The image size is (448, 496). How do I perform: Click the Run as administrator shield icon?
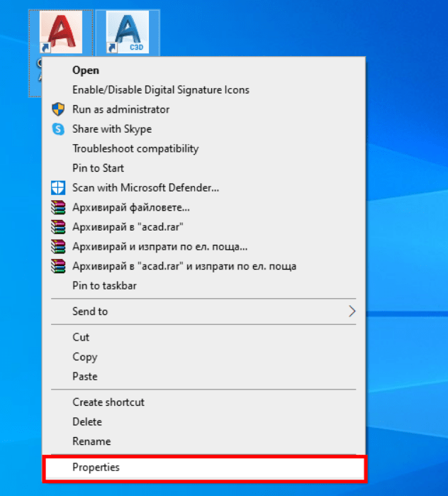(58, 109)
